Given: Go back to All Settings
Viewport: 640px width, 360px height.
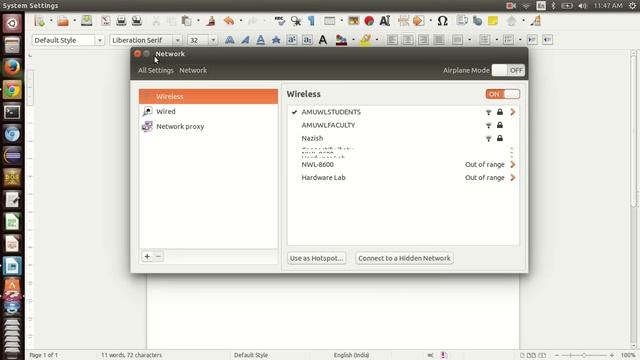Looking at the screenshot, I should (156, 70).
